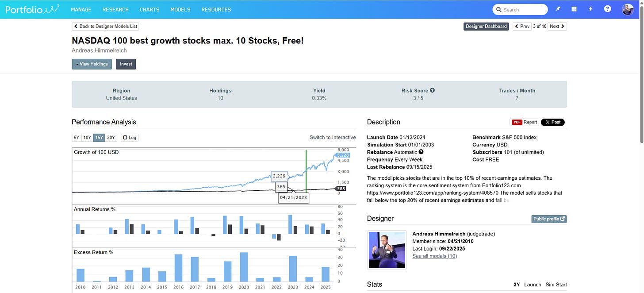
Task: Go to Prev model
Action: (522, 27)
